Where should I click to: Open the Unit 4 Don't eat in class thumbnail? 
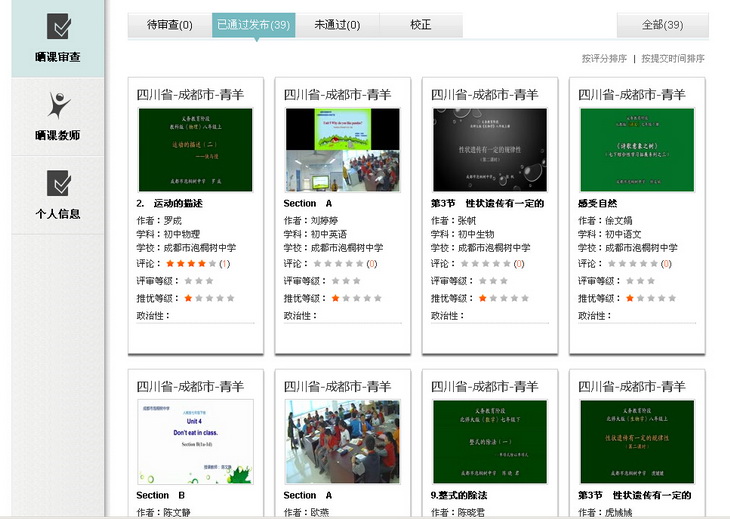(x=195, y=441)
